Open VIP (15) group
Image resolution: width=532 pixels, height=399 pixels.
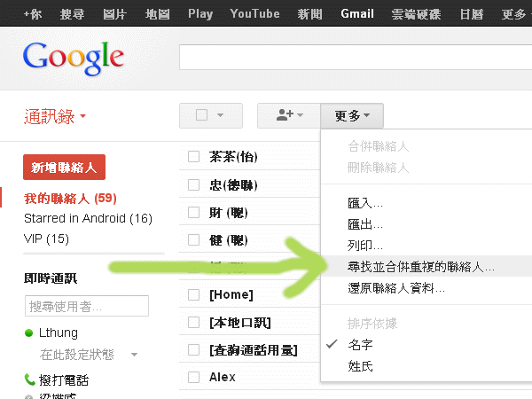46,239
